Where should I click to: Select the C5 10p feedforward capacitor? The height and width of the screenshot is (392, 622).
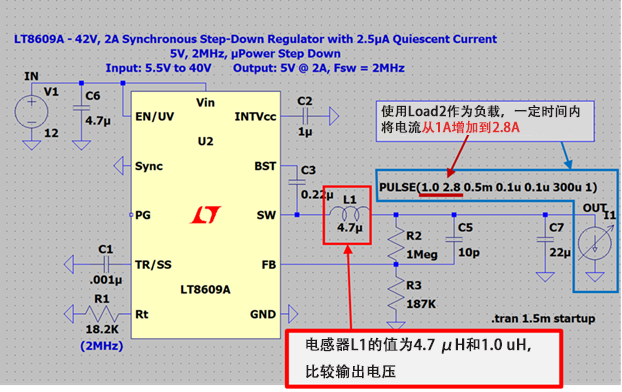pos(454,240)
